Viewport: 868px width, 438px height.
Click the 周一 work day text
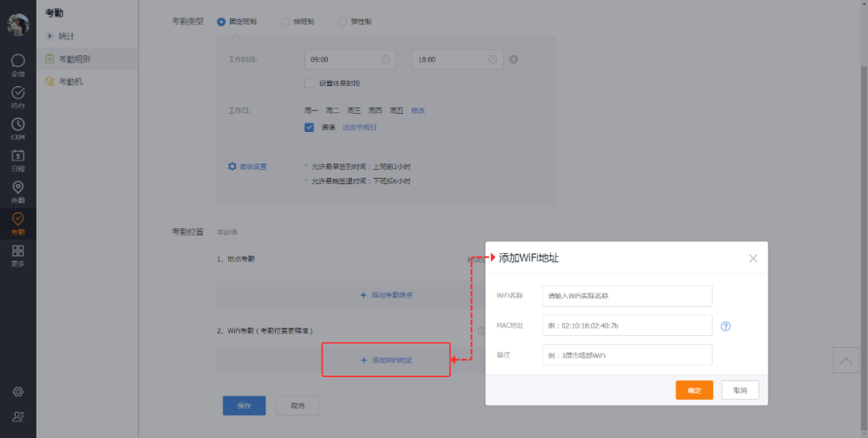(311, 111)
